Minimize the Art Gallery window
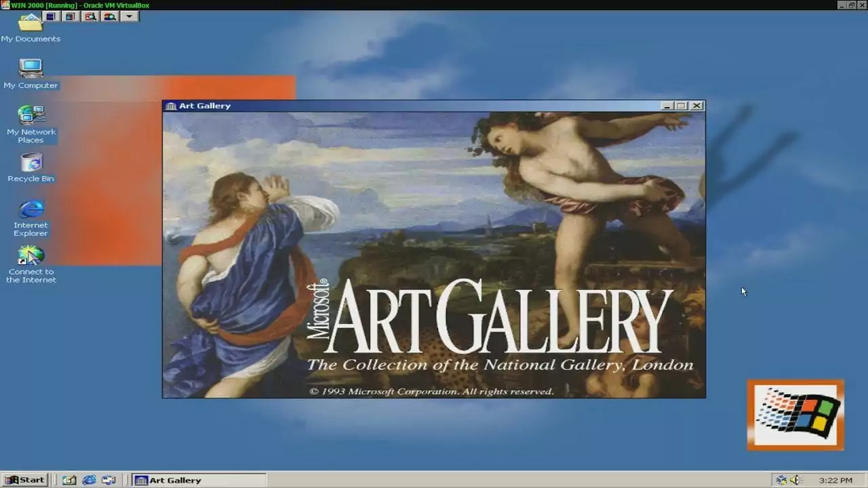Screen dimensions: 868x488 click(x=667, y=106)
